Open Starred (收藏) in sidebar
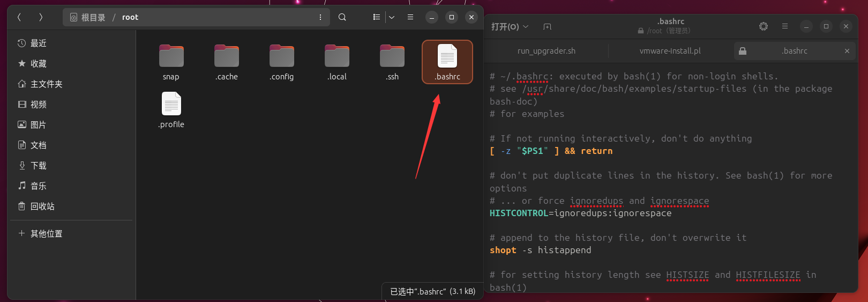This screenshot has height=302, width=868. [x=71, y=63]
